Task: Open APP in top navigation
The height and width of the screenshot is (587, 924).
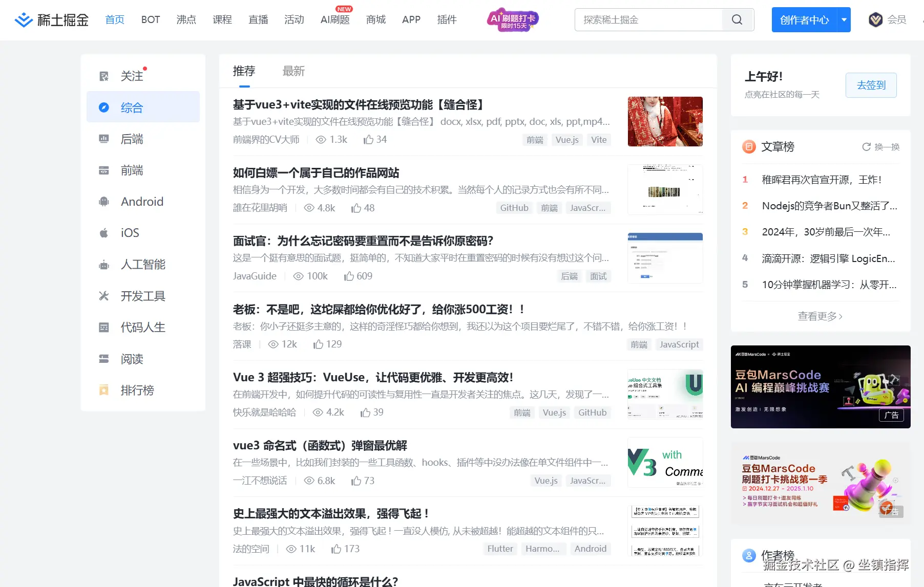Action: (411, 19)
